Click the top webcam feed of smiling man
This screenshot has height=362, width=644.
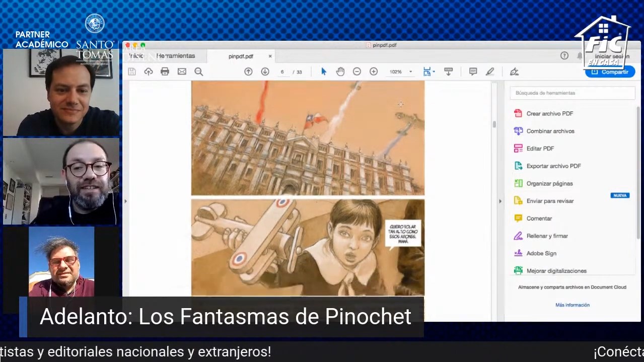point(61,93)
